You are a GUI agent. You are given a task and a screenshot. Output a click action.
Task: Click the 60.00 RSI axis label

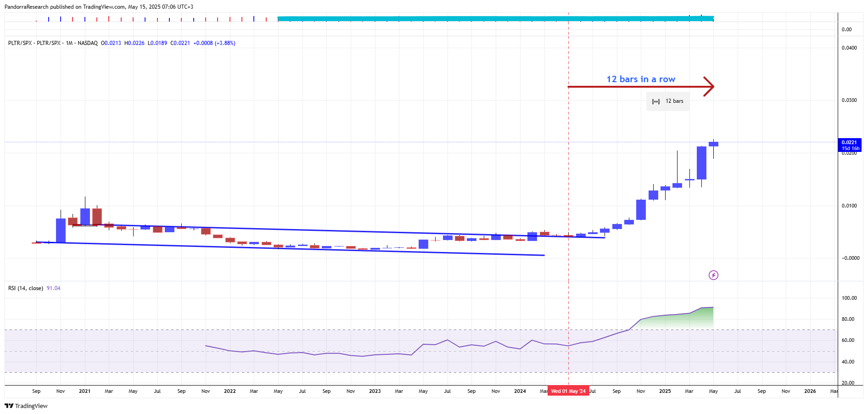coord(848,340)
